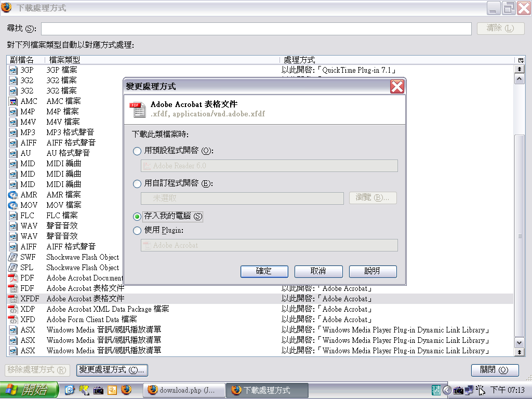The height and width of the screenshot is (399, 532).
Task: Click the SWF Flash icon
Action: click(x=13, y=258)
